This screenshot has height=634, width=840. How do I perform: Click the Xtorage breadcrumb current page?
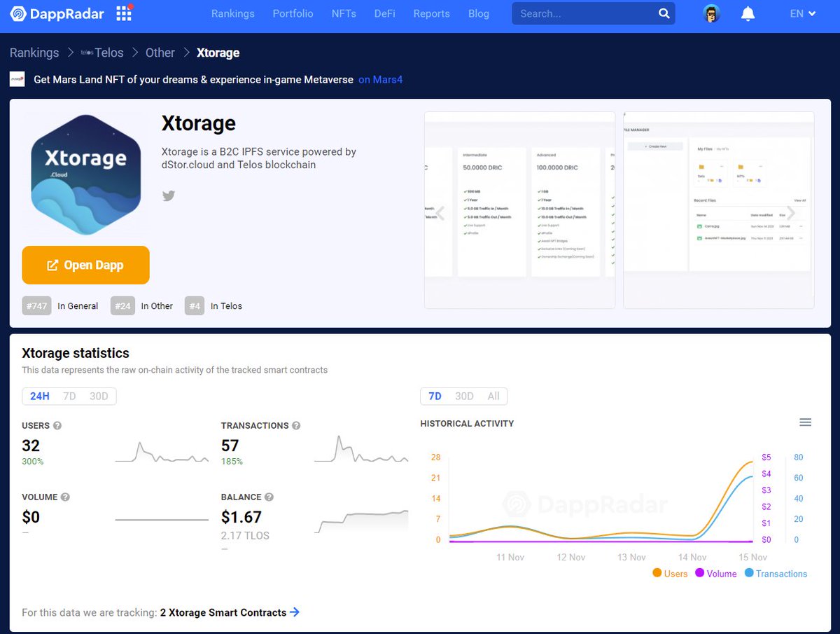[x=218, y=53]
